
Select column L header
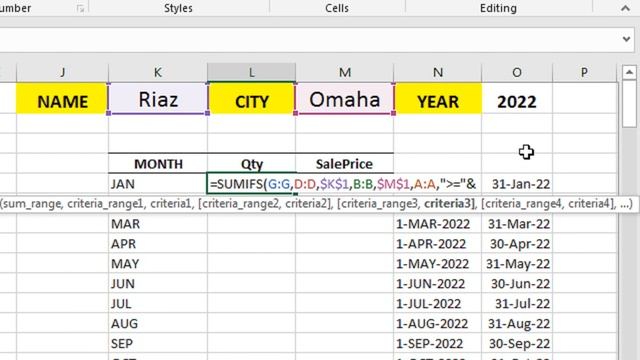coord(251,72)
